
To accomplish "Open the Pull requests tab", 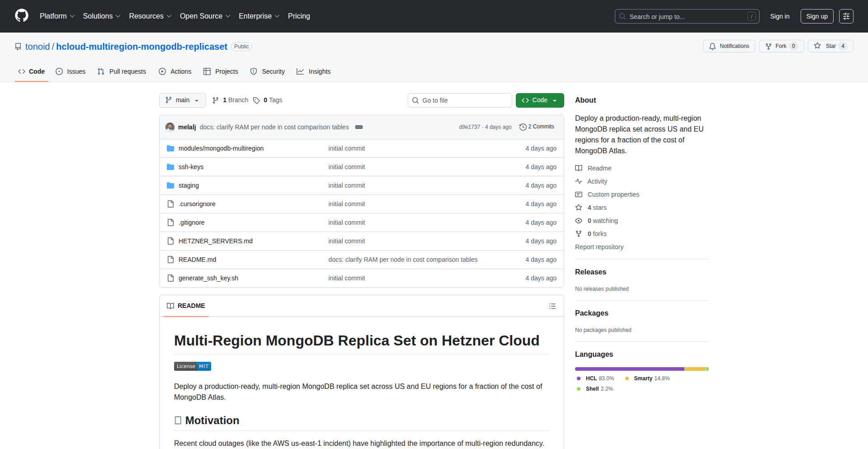I will [122, 71].
